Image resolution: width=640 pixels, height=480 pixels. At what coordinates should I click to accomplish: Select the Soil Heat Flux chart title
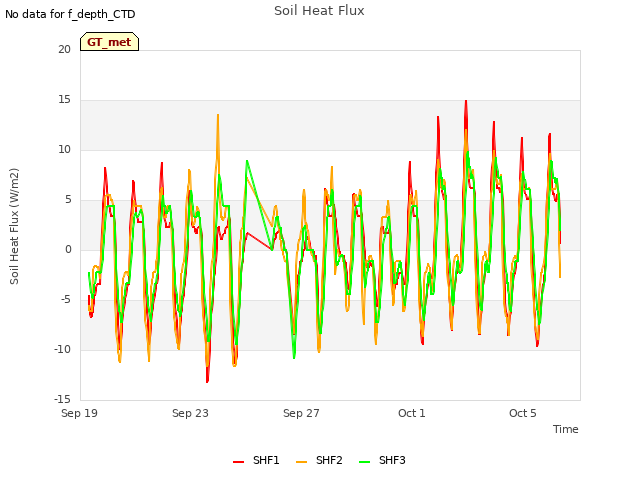point(319,11)
